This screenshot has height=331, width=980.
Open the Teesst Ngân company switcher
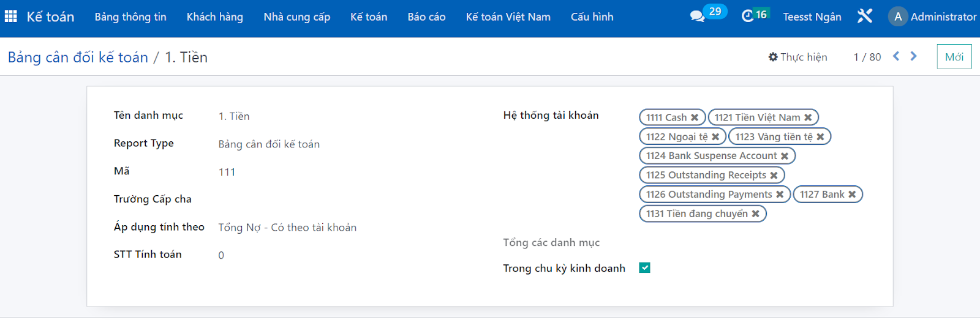(812, 17)
